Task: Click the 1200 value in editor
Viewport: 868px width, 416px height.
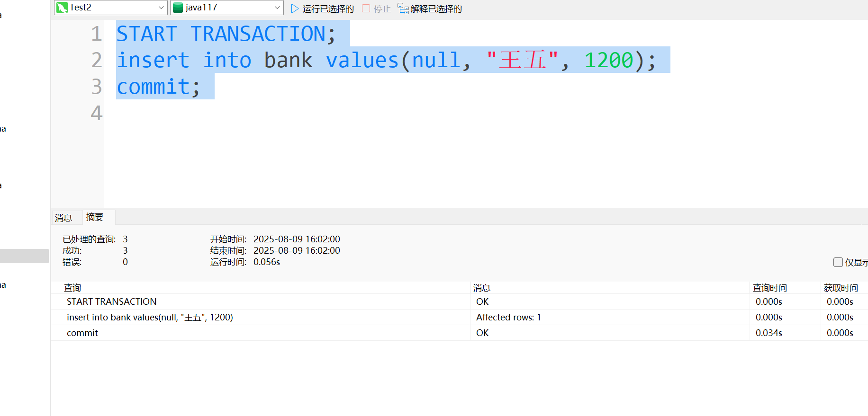Action: [609, 61]
